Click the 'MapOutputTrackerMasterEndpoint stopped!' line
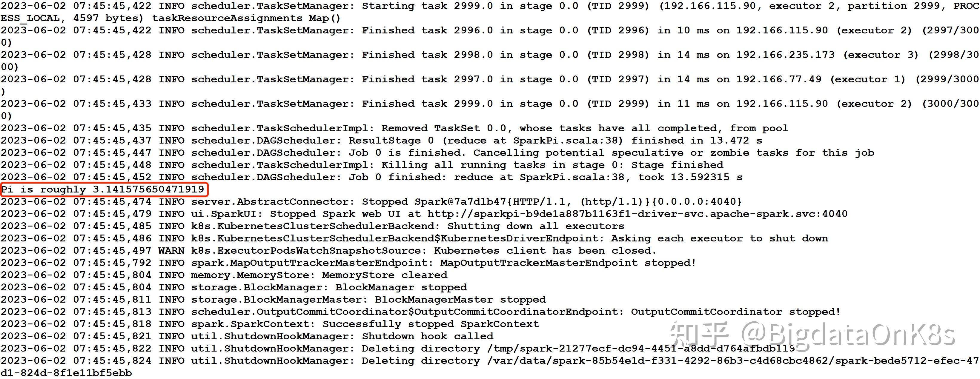 pyautogui.click(x=348, y=263)
